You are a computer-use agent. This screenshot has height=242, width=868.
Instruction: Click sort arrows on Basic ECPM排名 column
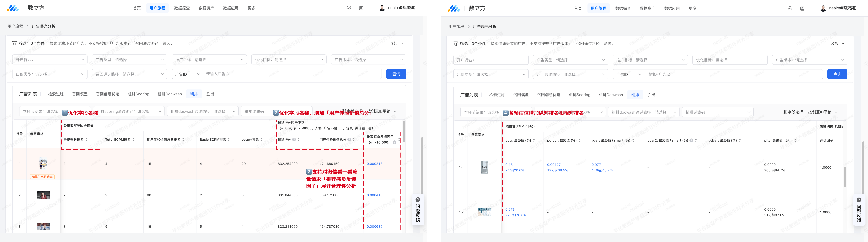[x=229, y=140]
